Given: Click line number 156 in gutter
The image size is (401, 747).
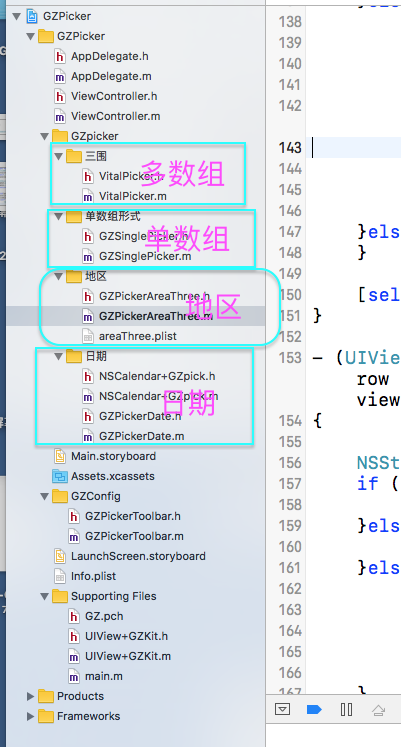Looking at the screenshot, I should click(x=290, y=463).
